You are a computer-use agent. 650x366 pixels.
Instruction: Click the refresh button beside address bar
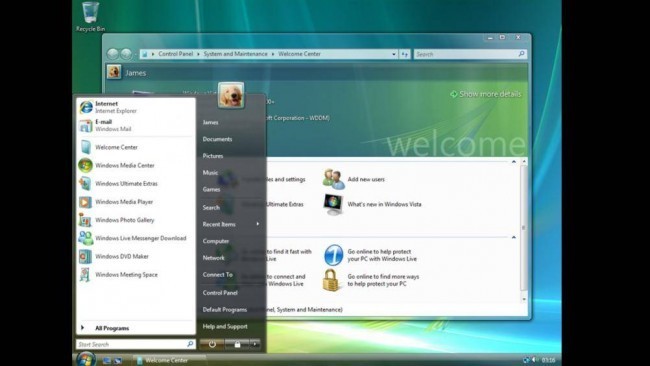[405, 54]
